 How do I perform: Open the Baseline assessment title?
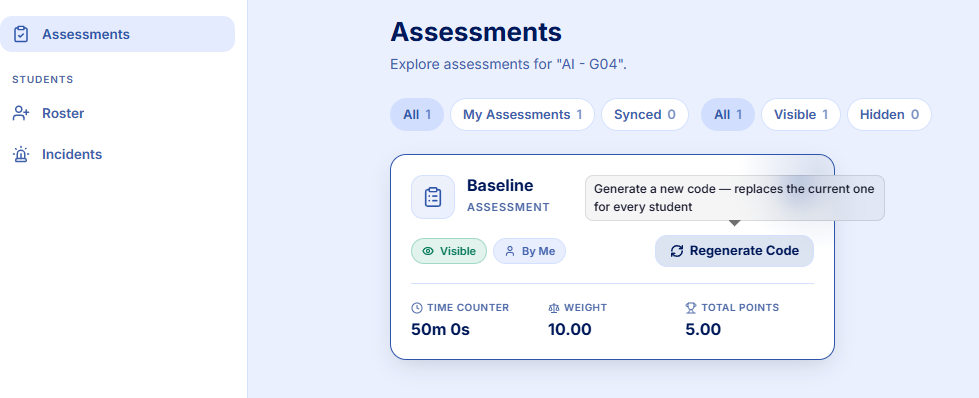click(x=500, y=186)
